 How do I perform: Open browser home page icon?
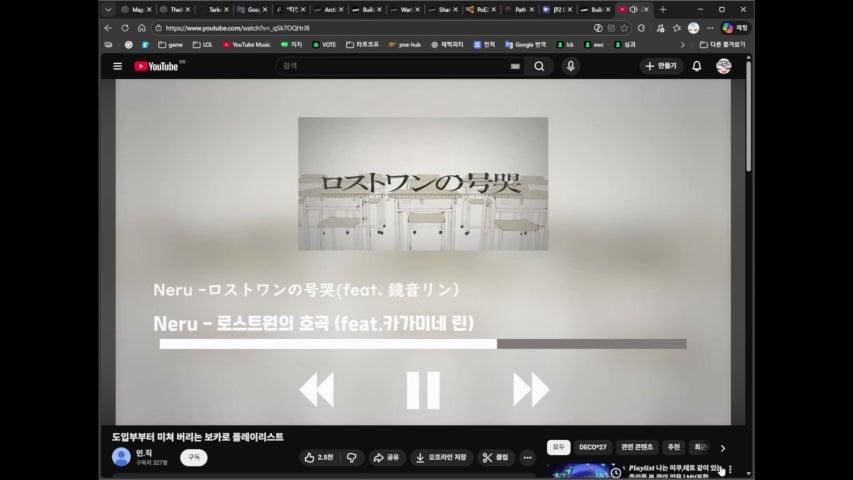tap(141, 28)
